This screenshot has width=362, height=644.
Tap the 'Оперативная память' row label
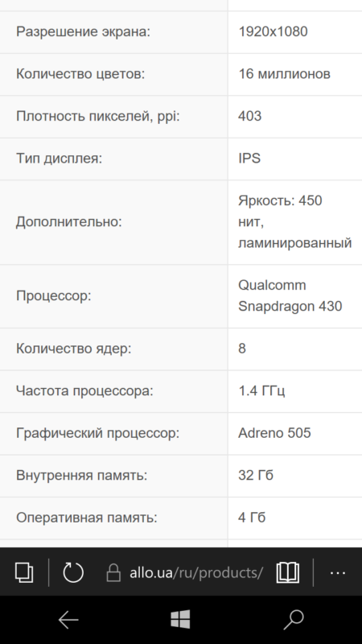click(x=87, y=518)
